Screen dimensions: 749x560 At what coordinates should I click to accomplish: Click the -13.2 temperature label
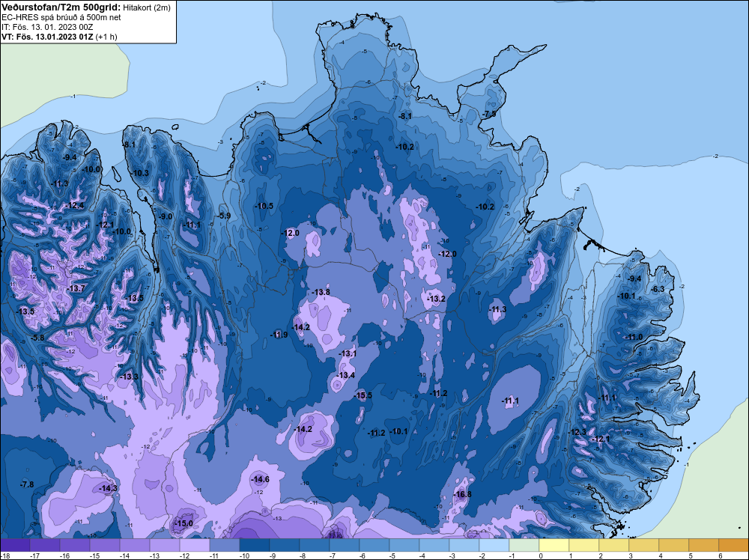click(x=436, y=299)
